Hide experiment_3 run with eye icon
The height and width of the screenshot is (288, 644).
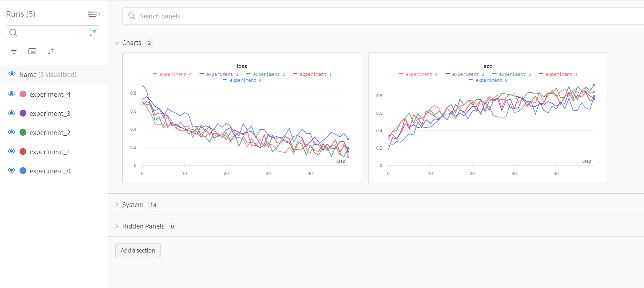click(11, 113)
